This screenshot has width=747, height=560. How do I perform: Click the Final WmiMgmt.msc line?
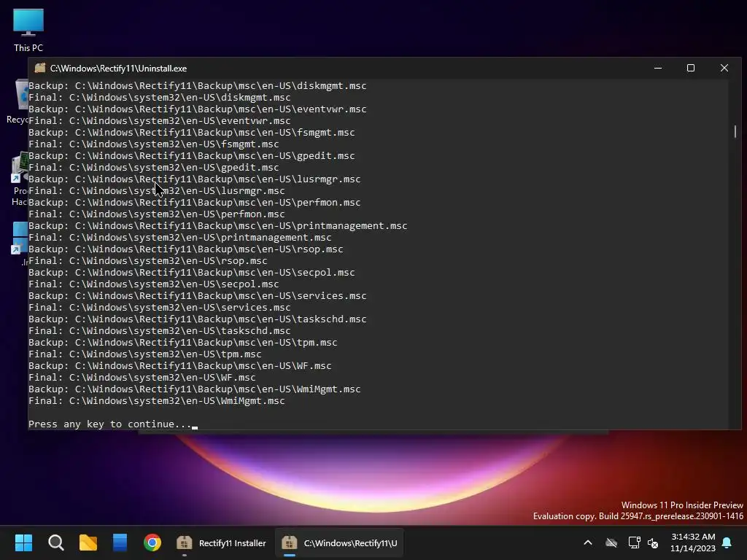coord(157,400)
